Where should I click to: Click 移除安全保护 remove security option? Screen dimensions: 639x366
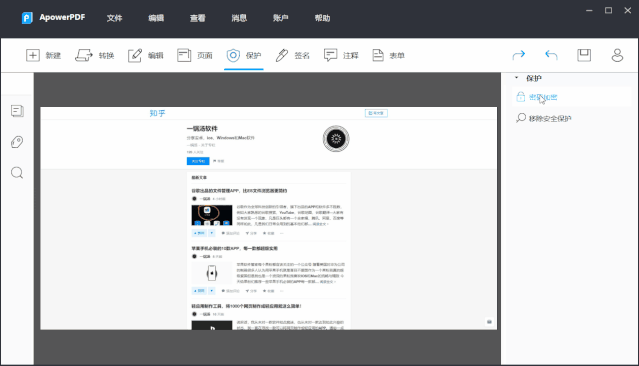pos(550,119)
